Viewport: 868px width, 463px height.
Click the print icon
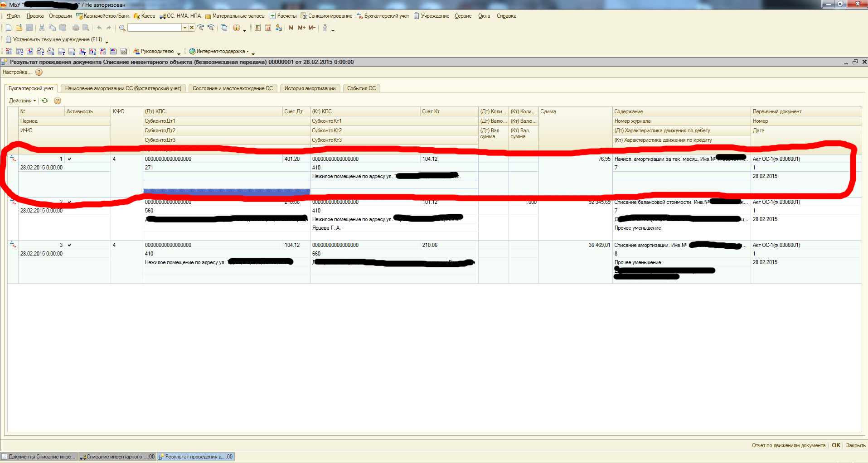76,28
